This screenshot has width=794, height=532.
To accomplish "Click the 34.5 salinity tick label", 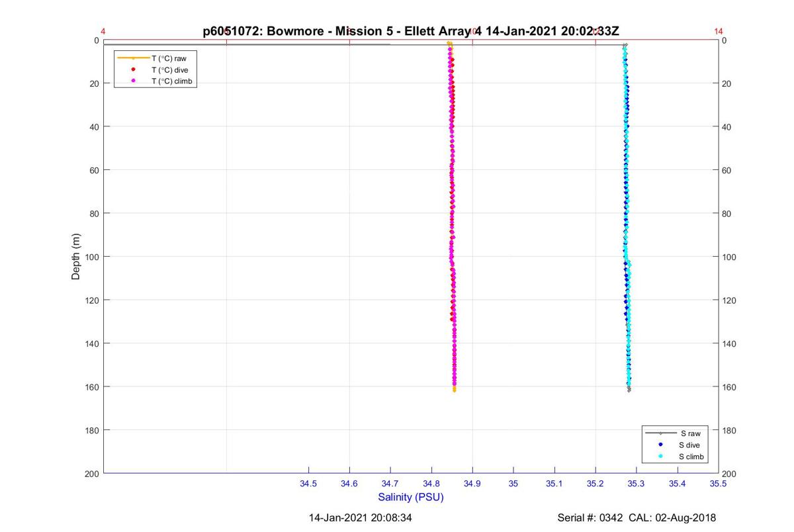I will pyautogui.click(x=308, y=484).
